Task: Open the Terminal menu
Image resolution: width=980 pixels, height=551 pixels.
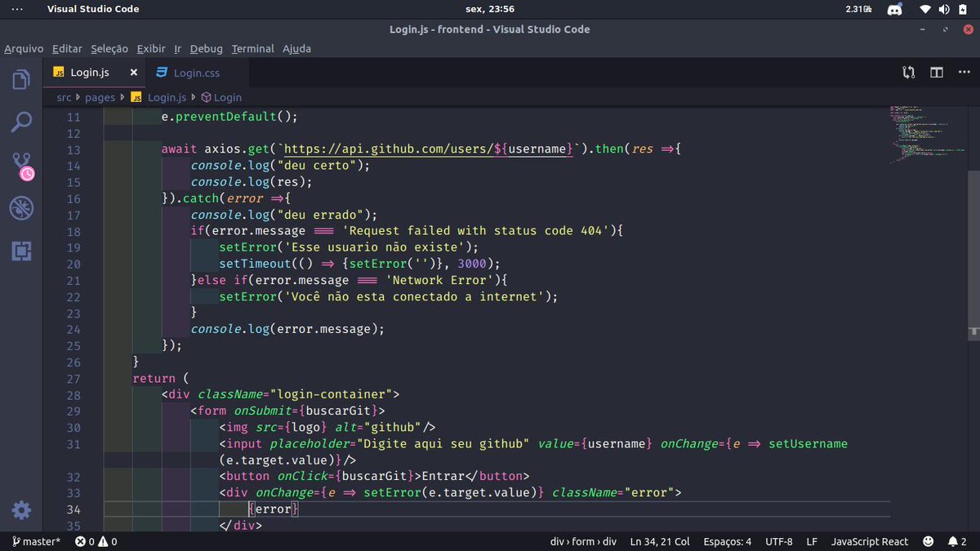Action: click(252, 48)
